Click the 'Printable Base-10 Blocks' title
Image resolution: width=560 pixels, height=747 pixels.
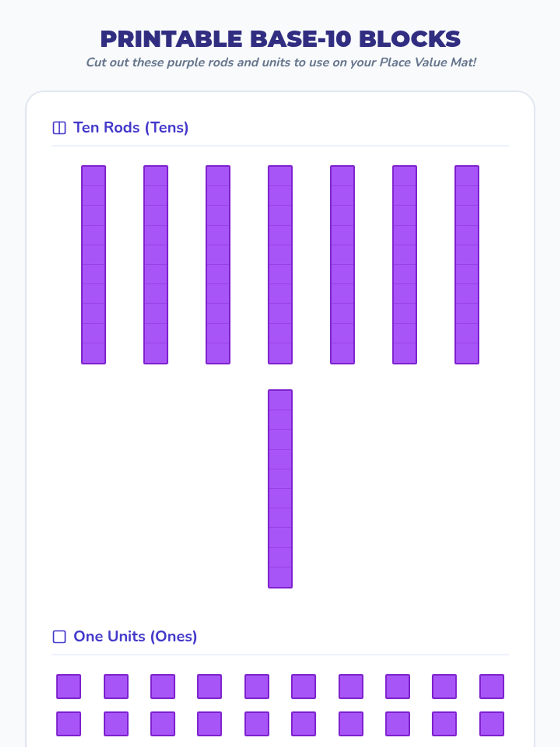[280, 39]
